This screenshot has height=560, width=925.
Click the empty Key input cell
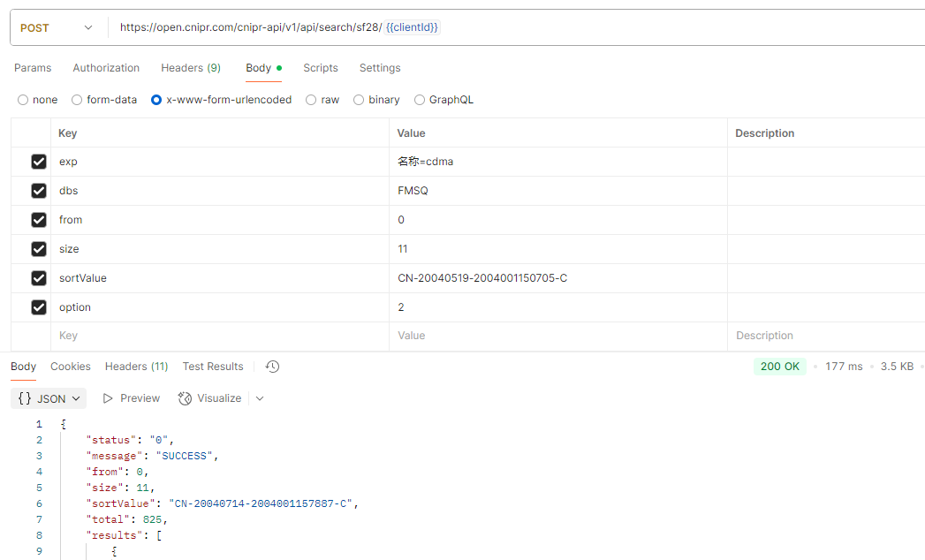pyautogui.click(x=219, y=336)
